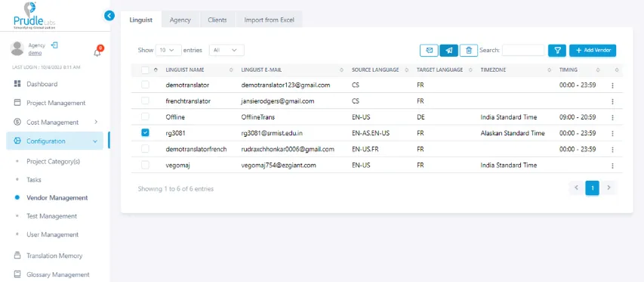The width and height of the screenshot is (644, 282).
Task: Open row actions menu for Offline
Action: coord(612,117)
